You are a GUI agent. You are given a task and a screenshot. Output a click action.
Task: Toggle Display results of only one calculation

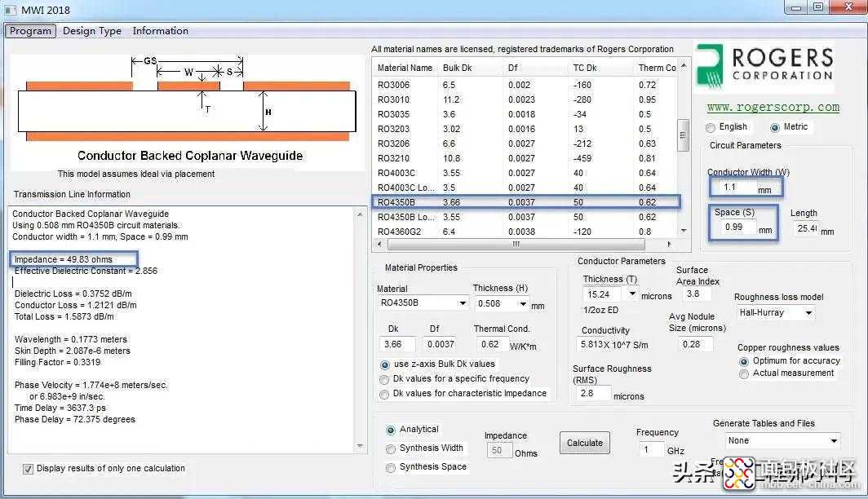(28, 469)
